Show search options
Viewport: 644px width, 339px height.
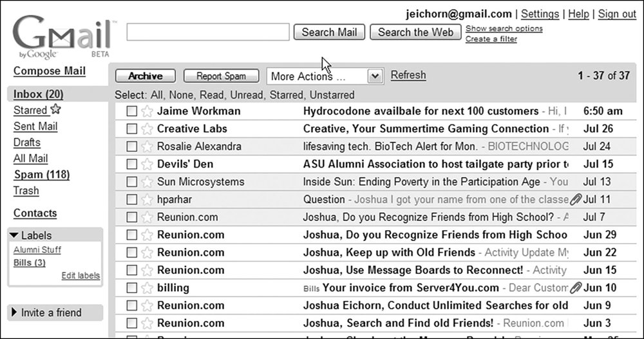pos(504,28)
